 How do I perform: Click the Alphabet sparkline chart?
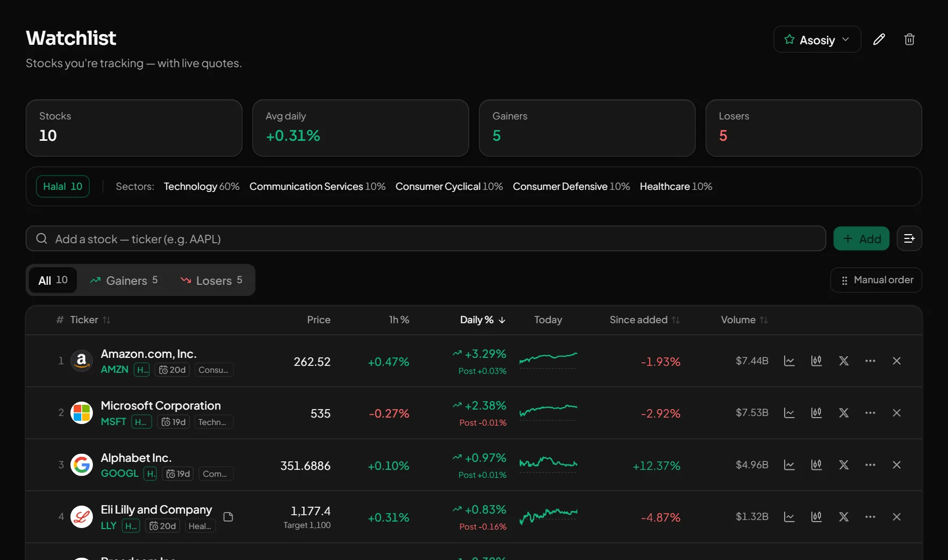pos(548,464)
